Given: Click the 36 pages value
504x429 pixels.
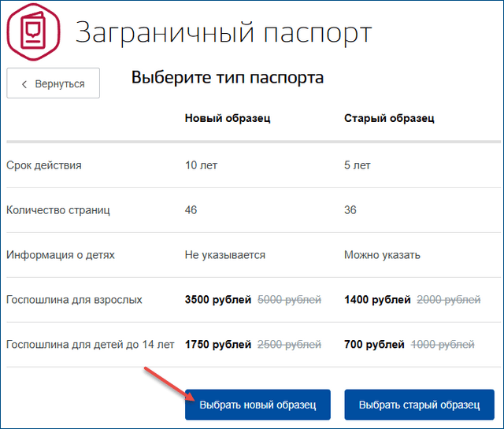Looking at the screenshot, I should coord(350,210).
